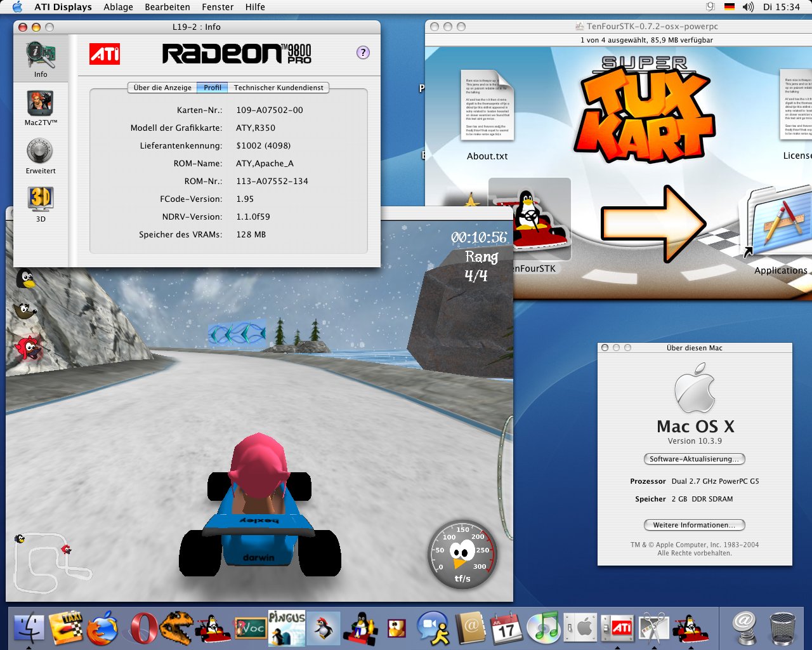
Task: Click the Apple logo in Über diesen Mac
Action: click(x=695, y=388)
